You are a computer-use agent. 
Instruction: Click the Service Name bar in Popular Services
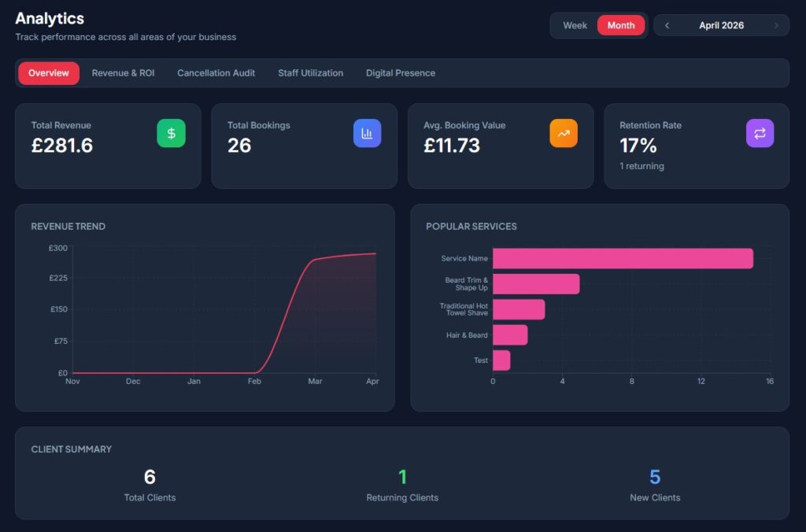pos(623,259)
